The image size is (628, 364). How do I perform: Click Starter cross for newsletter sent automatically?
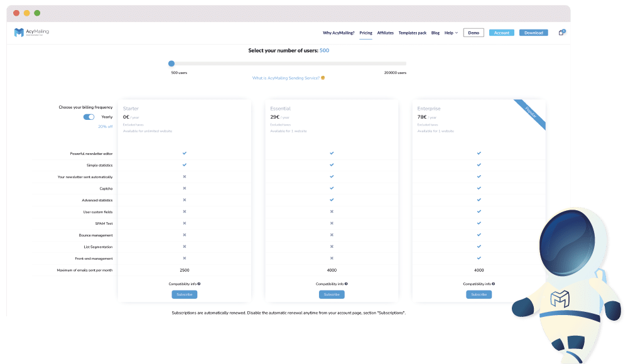coord(185,176)
